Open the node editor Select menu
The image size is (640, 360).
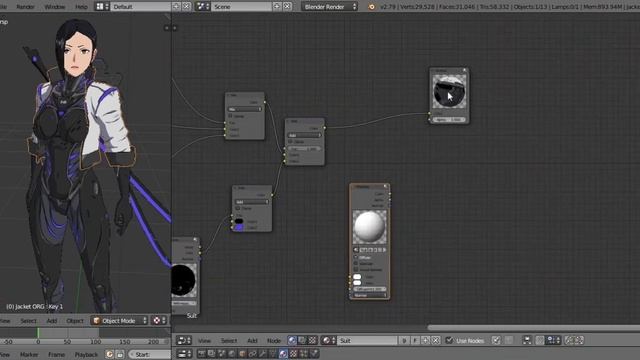pos(229,340)
